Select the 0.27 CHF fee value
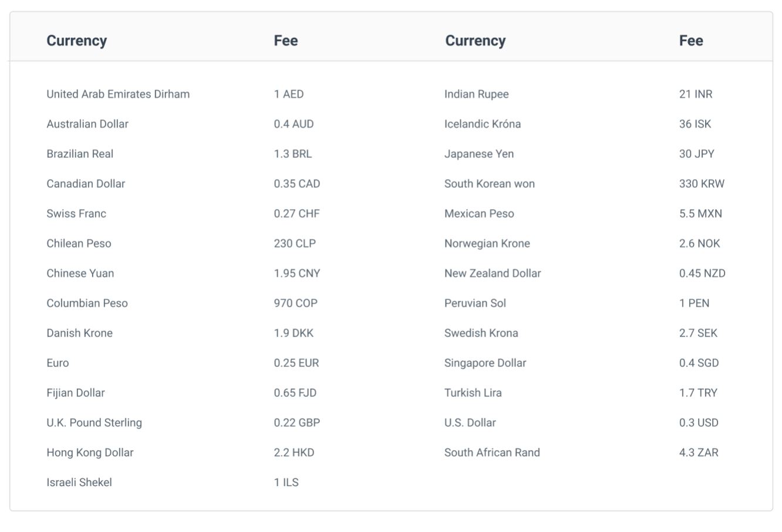This screenshot has width=782, height=532. [x=296, y=214]
